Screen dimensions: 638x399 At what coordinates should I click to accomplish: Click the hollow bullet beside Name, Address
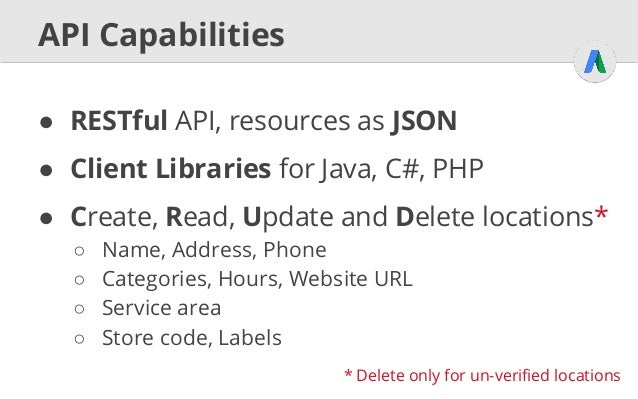(x=80, y=251)
